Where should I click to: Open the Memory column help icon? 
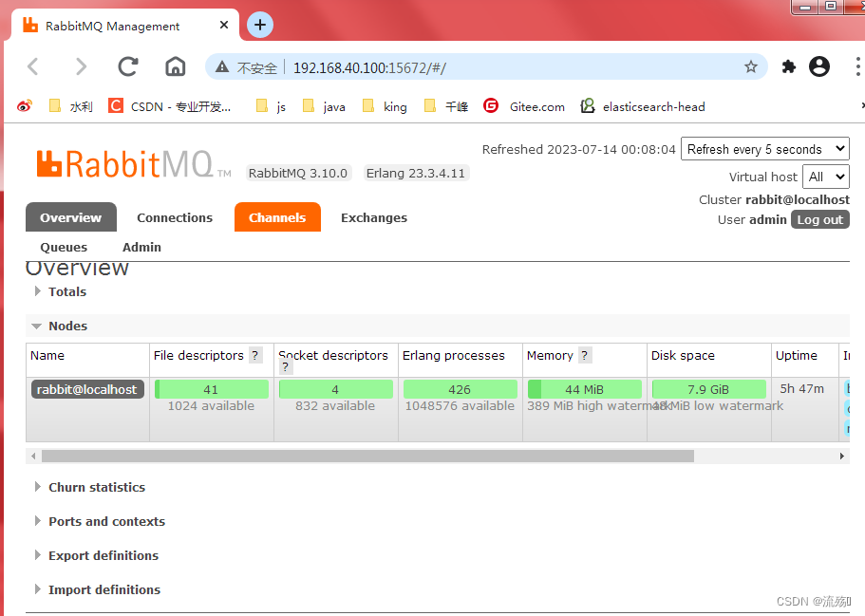[x=583, y=355]
